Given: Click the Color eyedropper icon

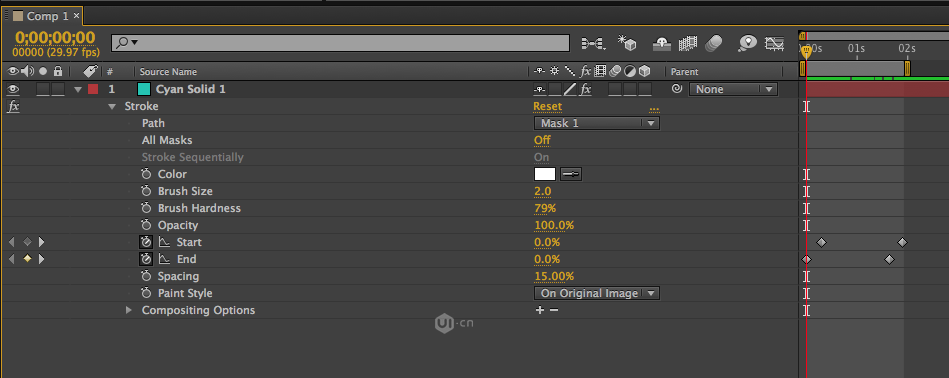Looking at the screenshot, I should point(571,174).
